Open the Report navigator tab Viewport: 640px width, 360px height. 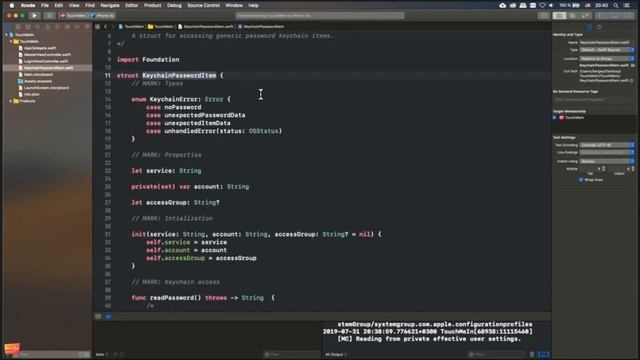(87, 27)
